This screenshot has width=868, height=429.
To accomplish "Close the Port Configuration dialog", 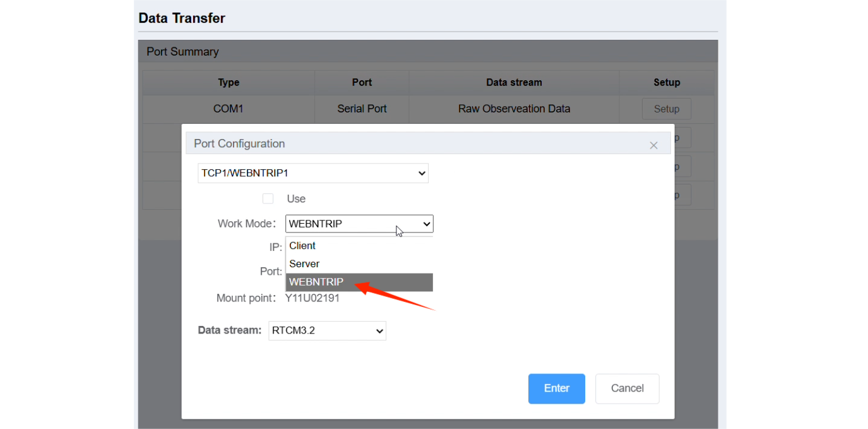I will [653, 145].
